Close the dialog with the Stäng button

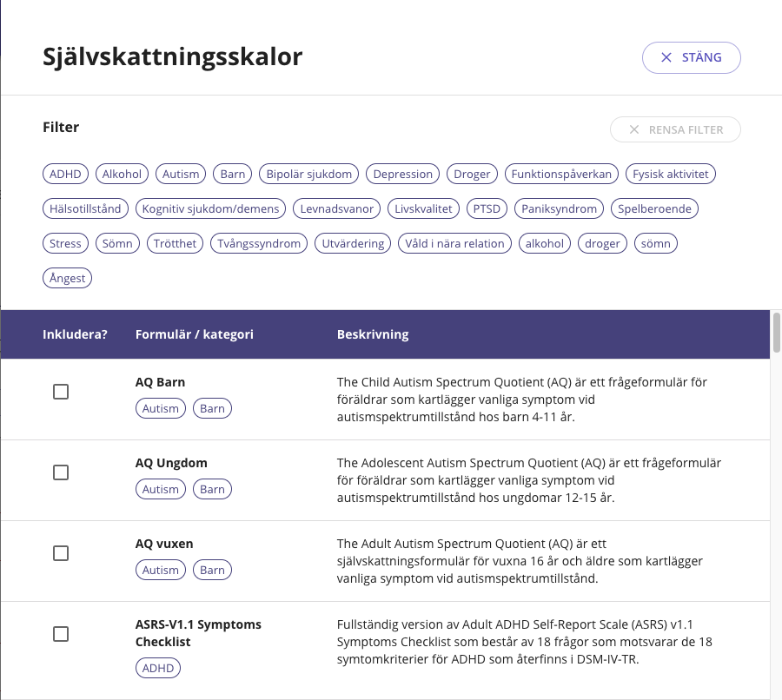coord(691,57)
